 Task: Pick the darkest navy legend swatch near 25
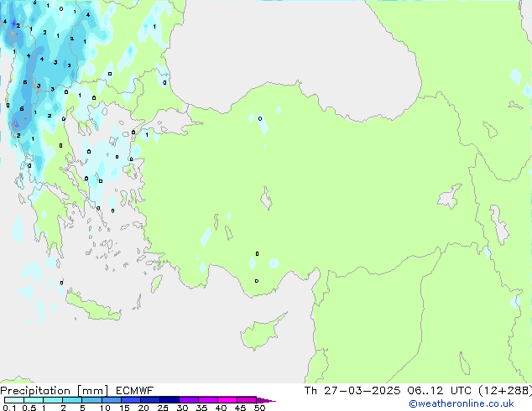coord(169,400)
